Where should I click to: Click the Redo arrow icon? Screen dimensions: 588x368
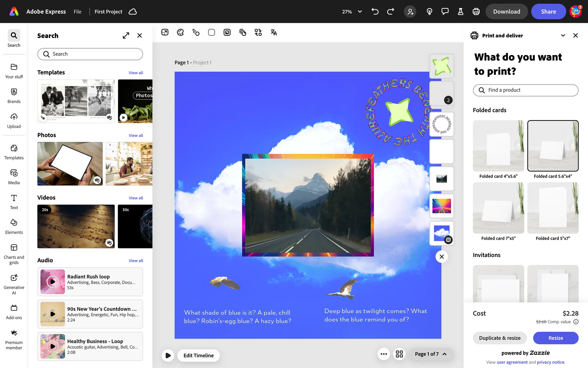[390, 12]
